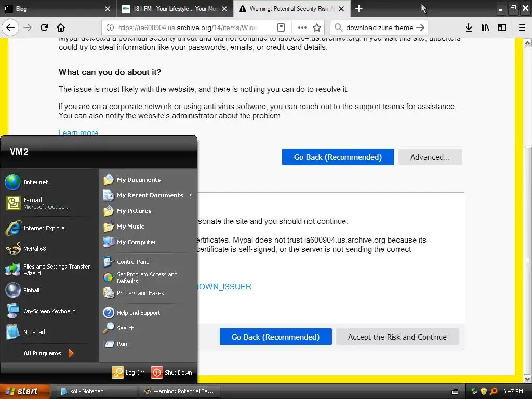
Task: Open Control Panel from Start menu
Action: pos(148,262)
